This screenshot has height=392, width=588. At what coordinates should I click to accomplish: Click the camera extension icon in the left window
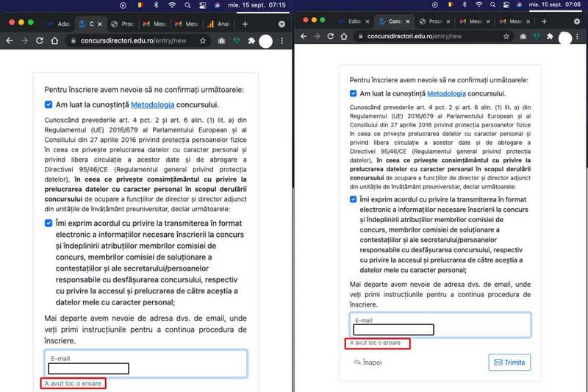(222, 41)
